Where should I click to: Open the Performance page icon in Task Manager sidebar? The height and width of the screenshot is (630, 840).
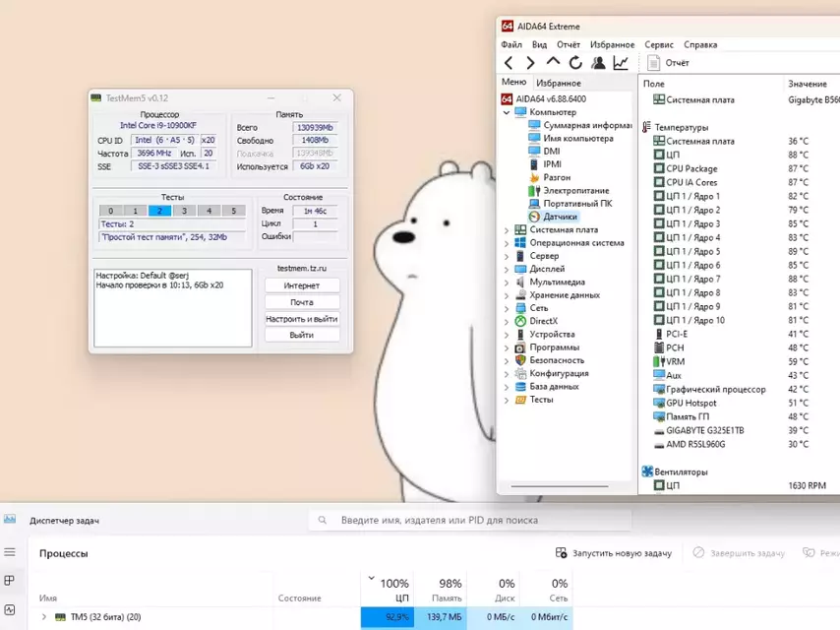[10, 609]
